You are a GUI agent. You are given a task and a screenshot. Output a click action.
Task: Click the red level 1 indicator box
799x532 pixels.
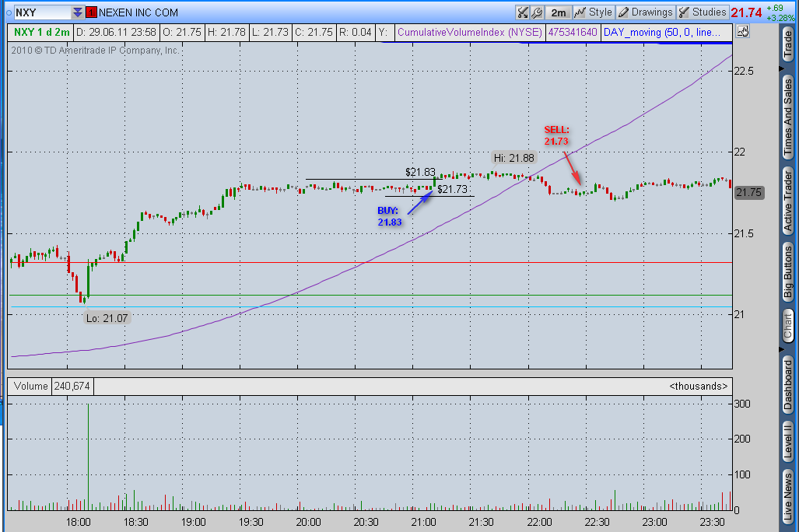[91, 12]
